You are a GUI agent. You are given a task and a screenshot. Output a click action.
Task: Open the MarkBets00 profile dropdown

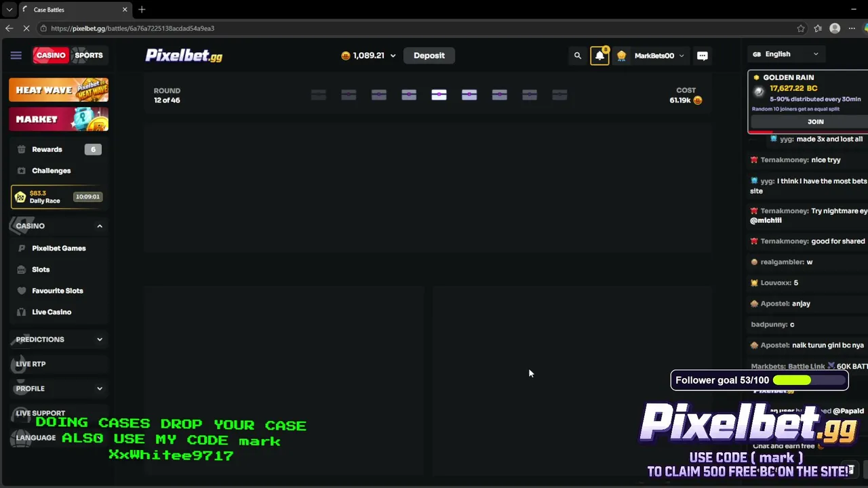point(651,56)
